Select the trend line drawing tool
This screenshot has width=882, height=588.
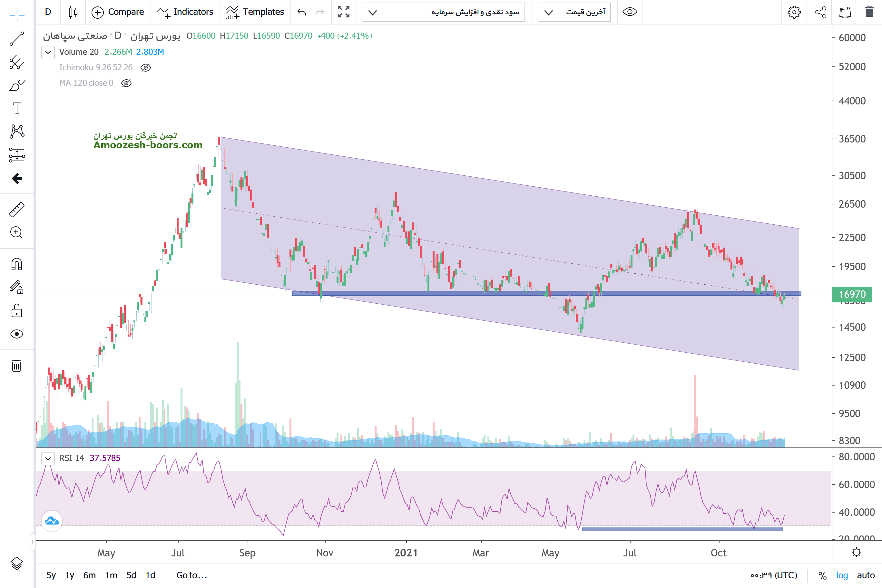pos(16,39)
